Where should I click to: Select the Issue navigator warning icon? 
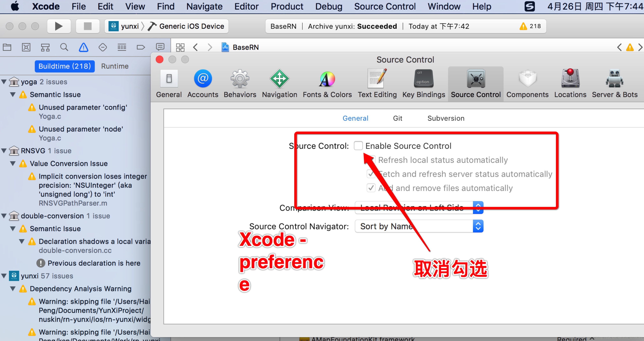pos(83,47)
